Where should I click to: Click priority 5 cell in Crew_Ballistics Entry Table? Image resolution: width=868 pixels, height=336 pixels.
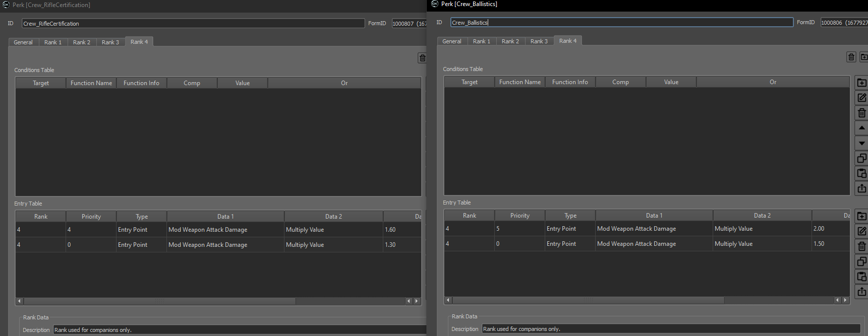520,229
